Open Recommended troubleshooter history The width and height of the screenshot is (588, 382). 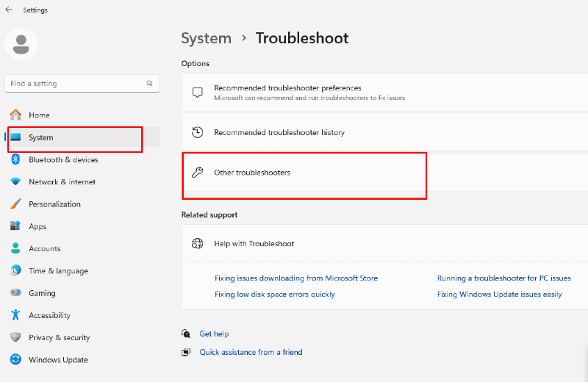384,132
